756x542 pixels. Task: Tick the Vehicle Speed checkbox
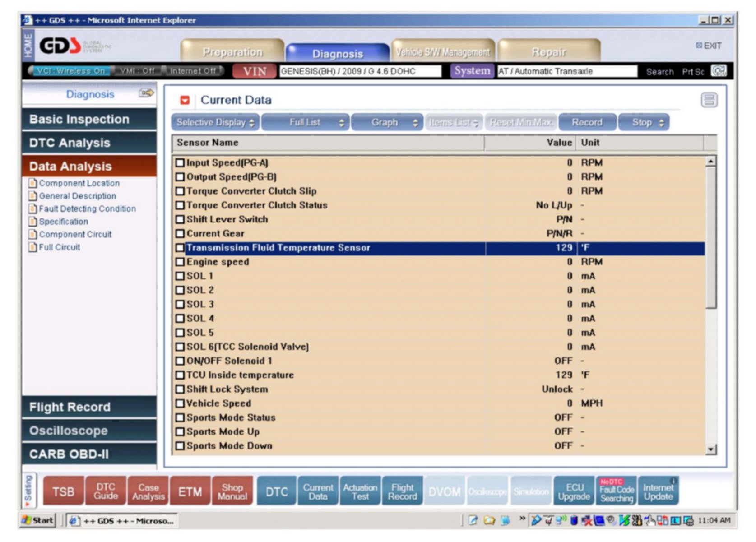point(180,403)
